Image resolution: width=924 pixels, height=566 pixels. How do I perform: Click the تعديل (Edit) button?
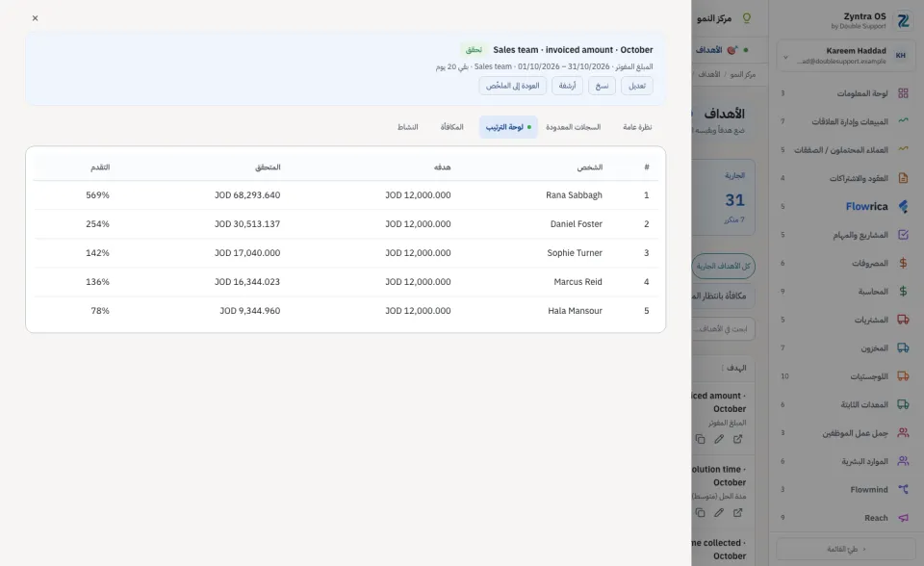point(636,86)
